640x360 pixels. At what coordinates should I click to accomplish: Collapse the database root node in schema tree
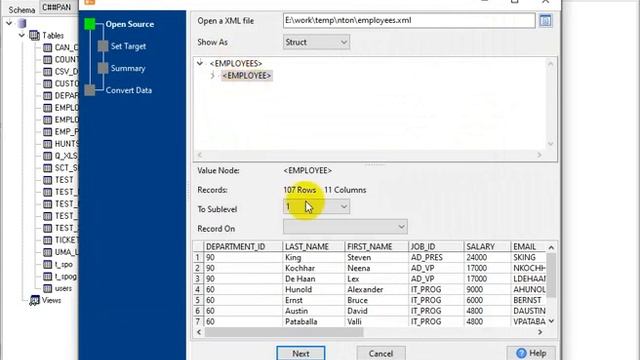[x=9, y=23]
